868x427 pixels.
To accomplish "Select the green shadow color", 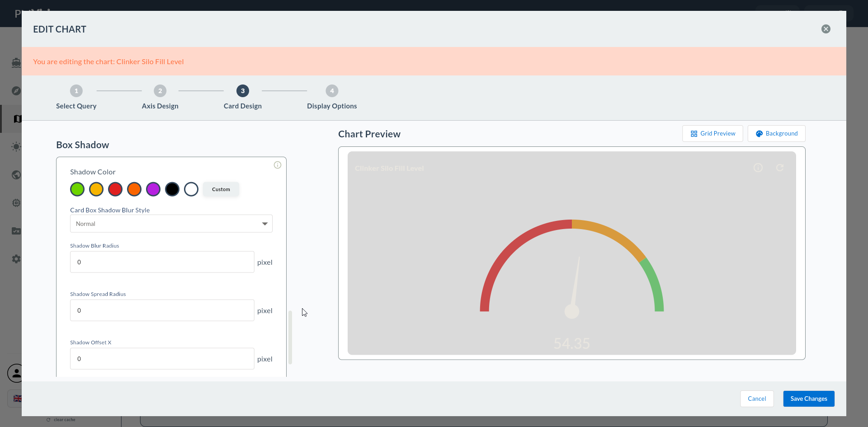I will coord(77,189).
